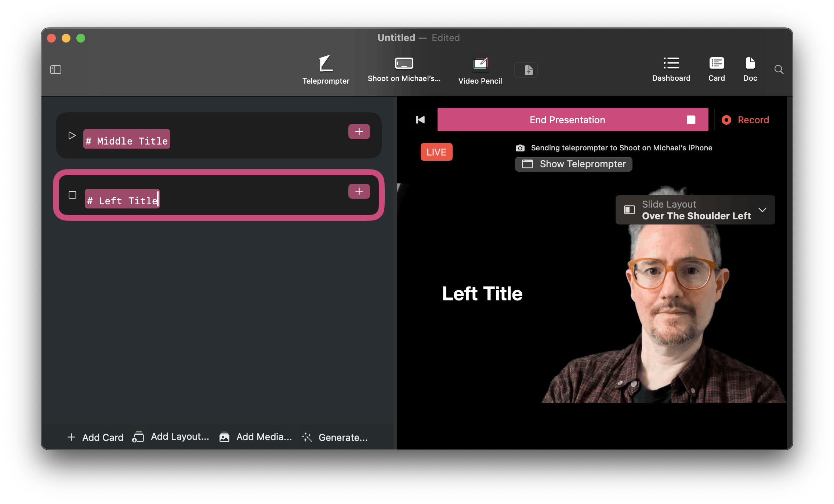Click plus button on Left Title card
The image size is (834, 504).
359,191
